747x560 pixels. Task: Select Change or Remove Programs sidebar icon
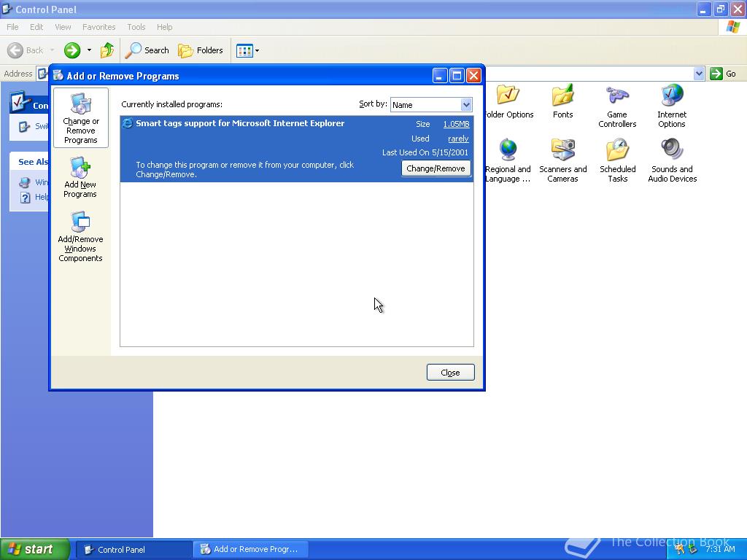[x=81, y=118]
